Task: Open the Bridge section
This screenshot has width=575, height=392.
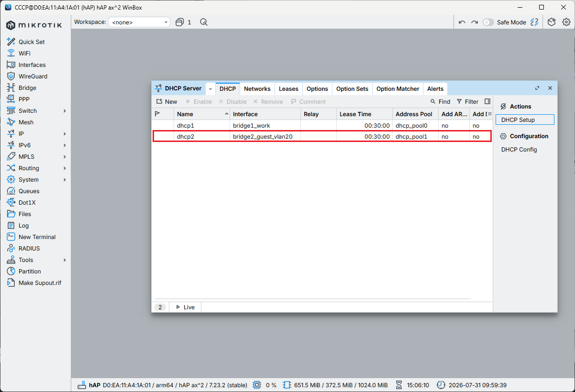Action: (x=27, y=87)
